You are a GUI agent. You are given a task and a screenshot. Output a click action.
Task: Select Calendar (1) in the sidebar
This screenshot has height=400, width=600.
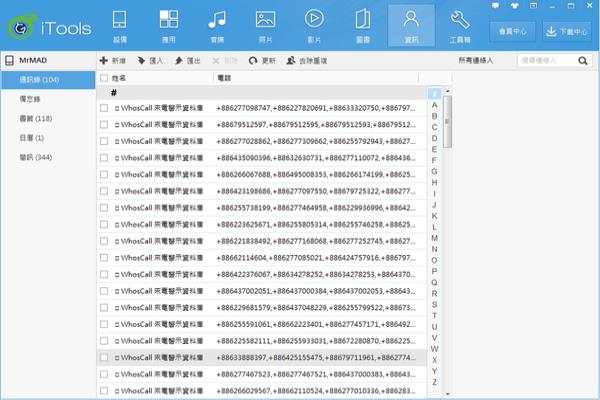pyautogui.click(x=48, y=138)
